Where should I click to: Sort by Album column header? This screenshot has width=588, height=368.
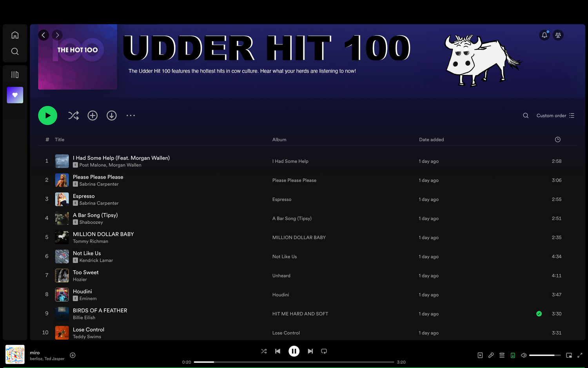coord(279,140)
